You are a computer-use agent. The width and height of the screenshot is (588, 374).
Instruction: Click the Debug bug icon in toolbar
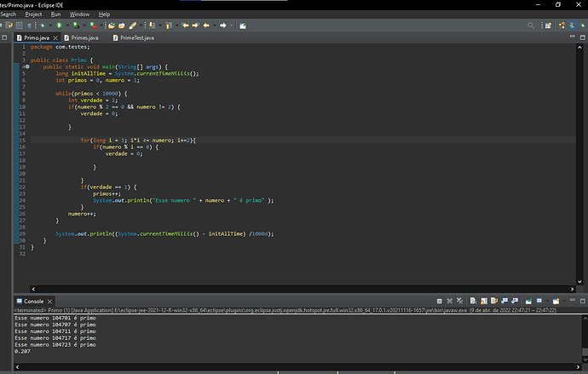43,26
